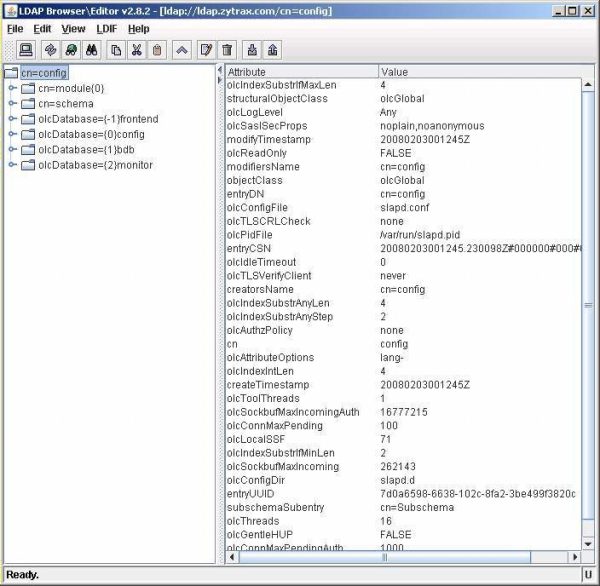Click the Copy entry toolbar icon
The width and height of the screenshot is (600, 586).
tap(117, 49)
